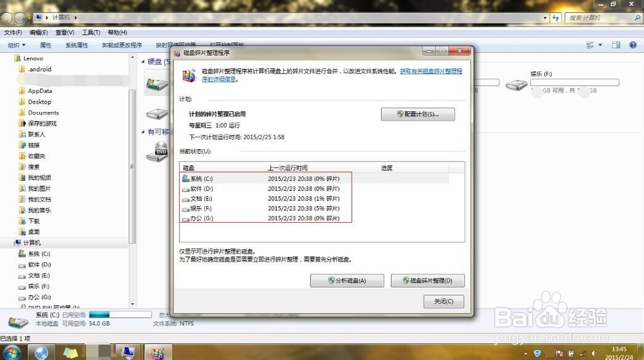The image size is (644, 360).
Task: Click the volume speaker tray icon
Action: [594, 354]
